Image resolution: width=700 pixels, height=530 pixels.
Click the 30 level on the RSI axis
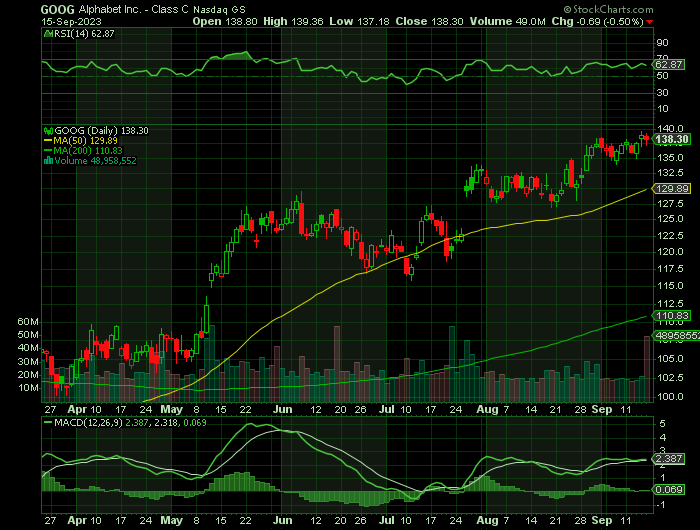(662, 92)
